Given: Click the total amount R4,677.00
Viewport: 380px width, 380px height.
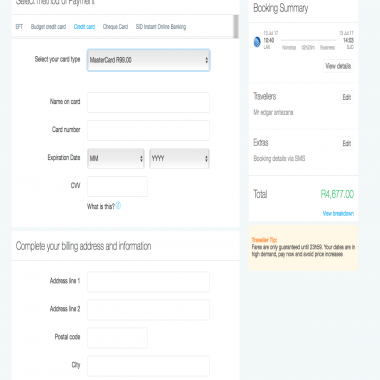Looking at the screenshot, I should tap(337, 194).
